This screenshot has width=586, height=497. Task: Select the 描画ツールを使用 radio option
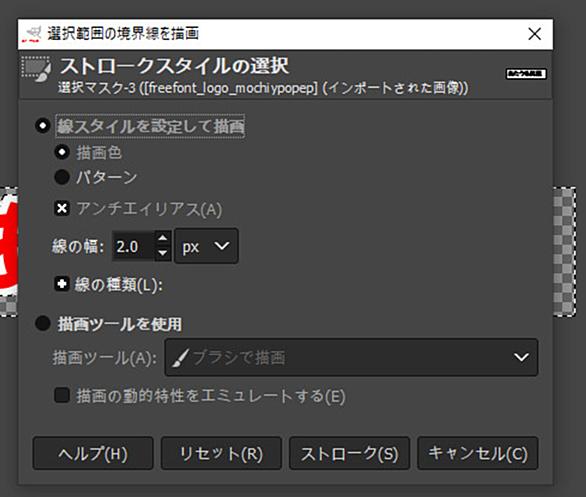click(43, 323)
